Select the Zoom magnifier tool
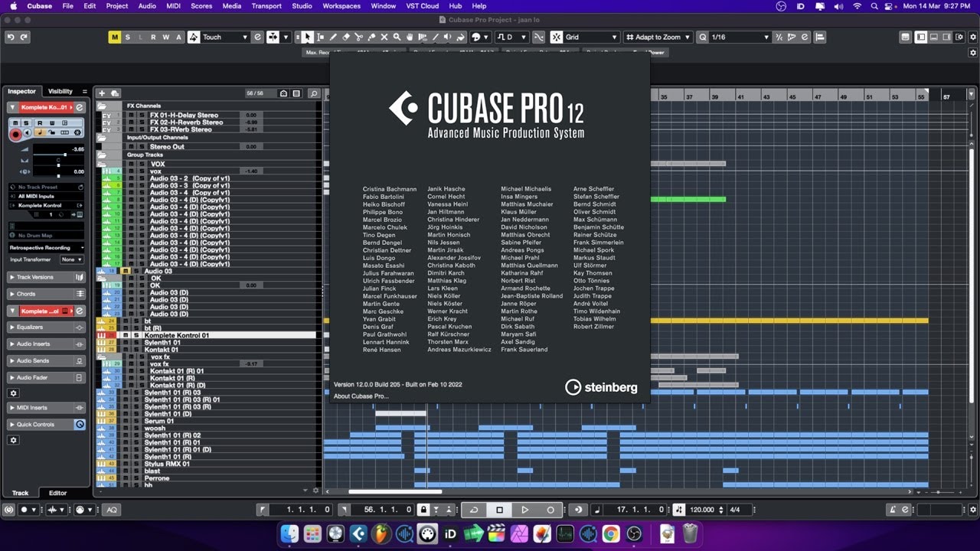The height and width of the screenshot is (551, 980). [397, 37]
